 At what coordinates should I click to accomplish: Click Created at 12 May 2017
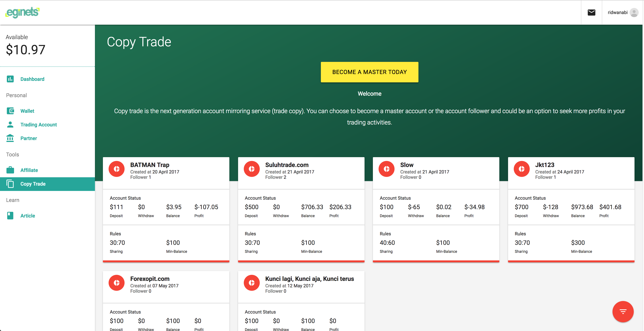pyautogui.click(x=289, y=285)
